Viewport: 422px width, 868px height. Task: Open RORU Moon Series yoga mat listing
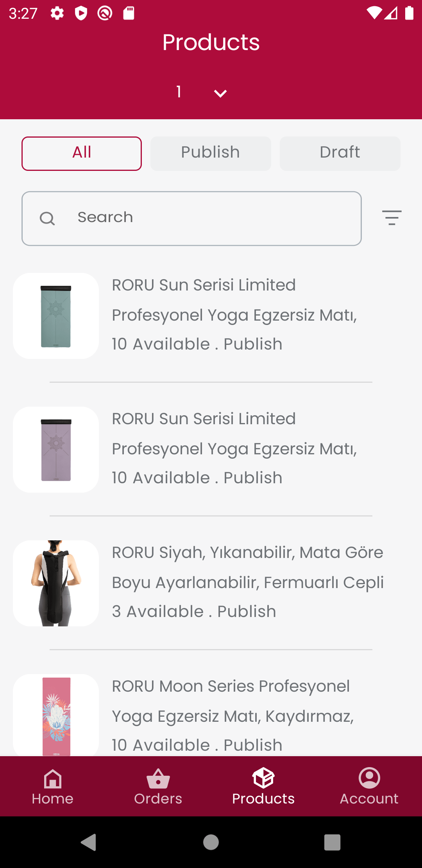(211, 716)
